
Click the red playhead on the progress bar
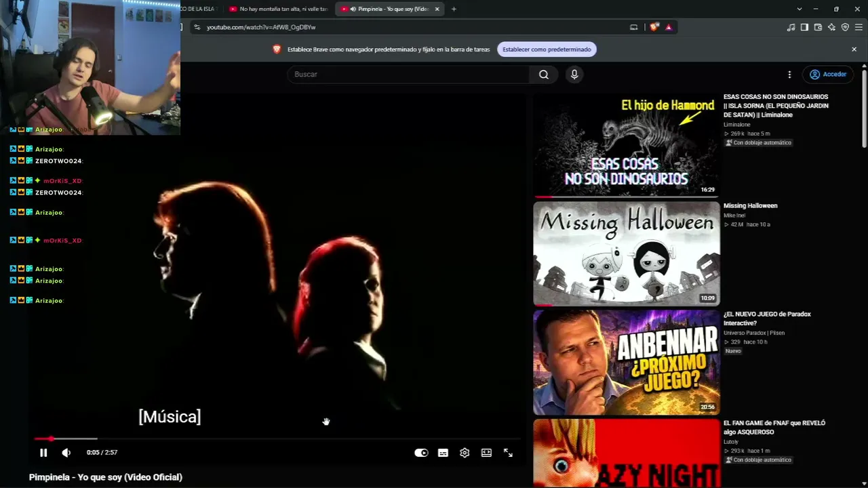[51, 439]
